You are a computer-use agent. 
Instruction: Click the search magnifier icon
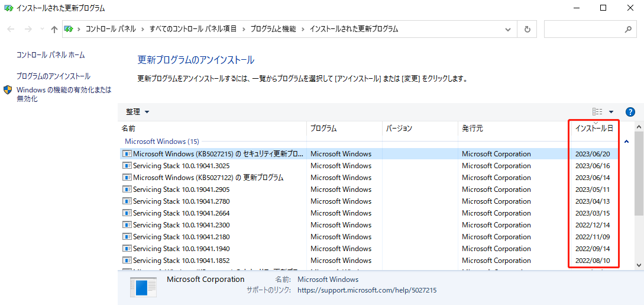628,29
